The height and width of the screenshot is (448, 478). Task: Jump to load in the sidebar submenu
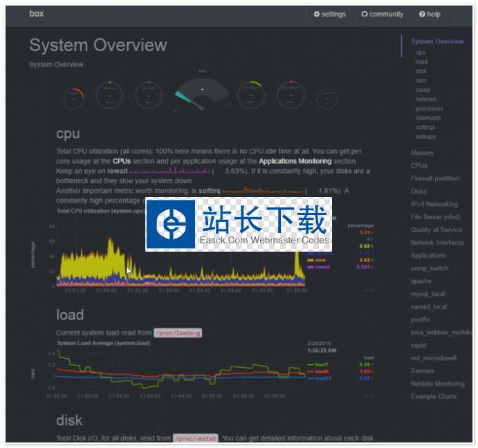[421, 62]
